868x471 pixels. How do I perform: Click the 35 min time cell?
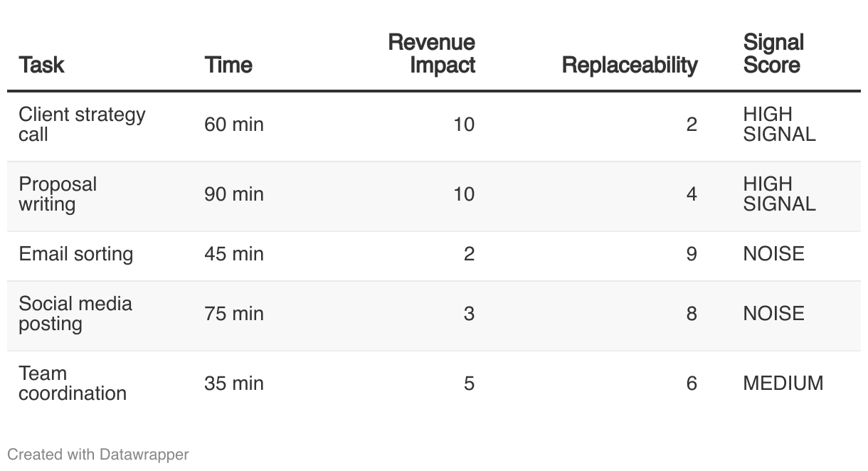point(234,383)
